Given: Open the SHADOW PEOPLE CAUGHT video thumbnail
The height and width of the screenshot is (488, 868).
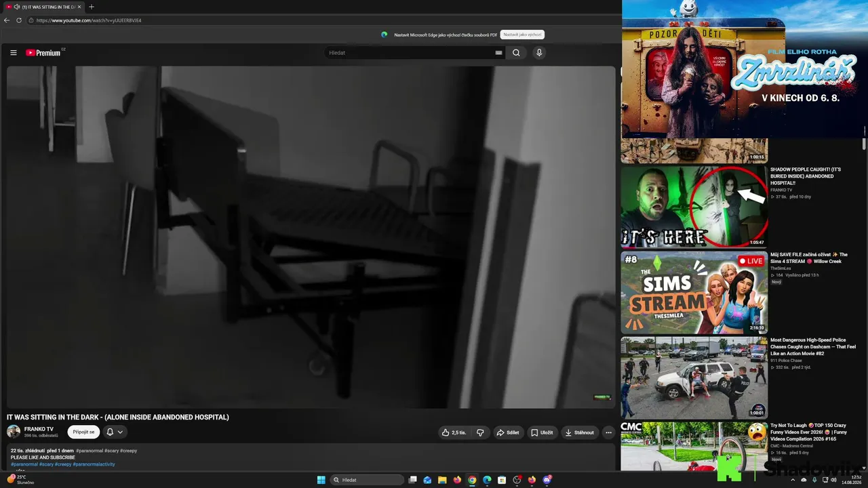Looking at the screenshot, I should 694,207.
